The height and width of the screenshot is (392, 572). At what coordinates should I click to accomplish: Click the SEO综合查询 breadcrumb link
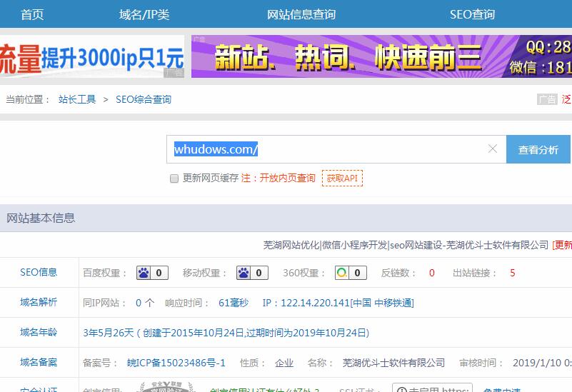[144, 99]
